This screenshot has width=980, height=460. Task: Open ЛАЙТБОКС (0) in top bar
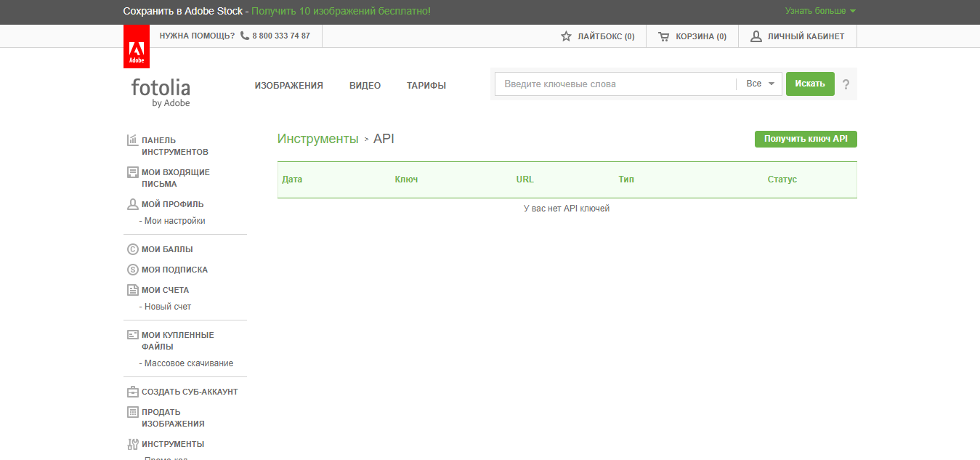tap(598, 36)
